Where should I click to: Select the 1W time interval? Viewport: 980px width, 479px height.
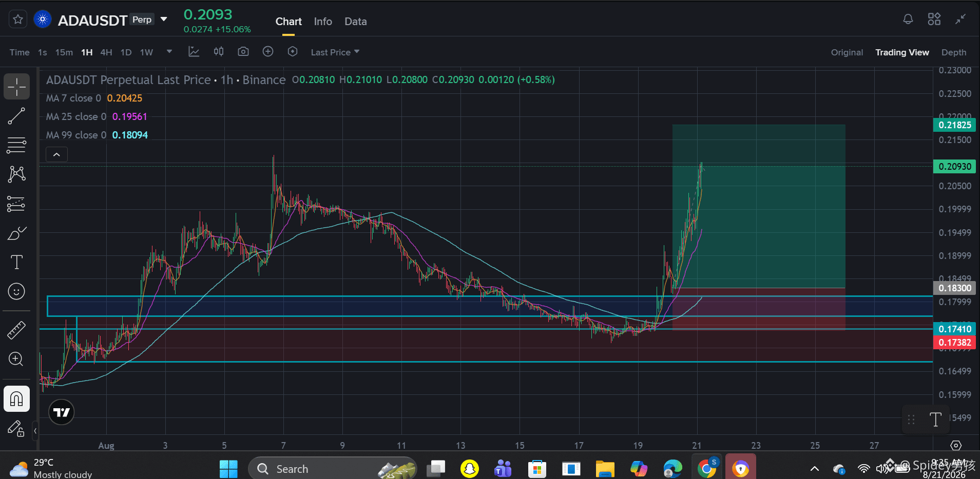pyautogui.click(x=147, y=52)
